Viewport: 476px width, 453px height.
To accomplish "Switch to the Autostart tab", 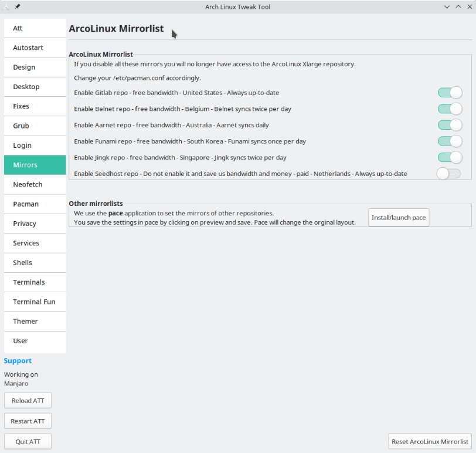I will point(35,48).
